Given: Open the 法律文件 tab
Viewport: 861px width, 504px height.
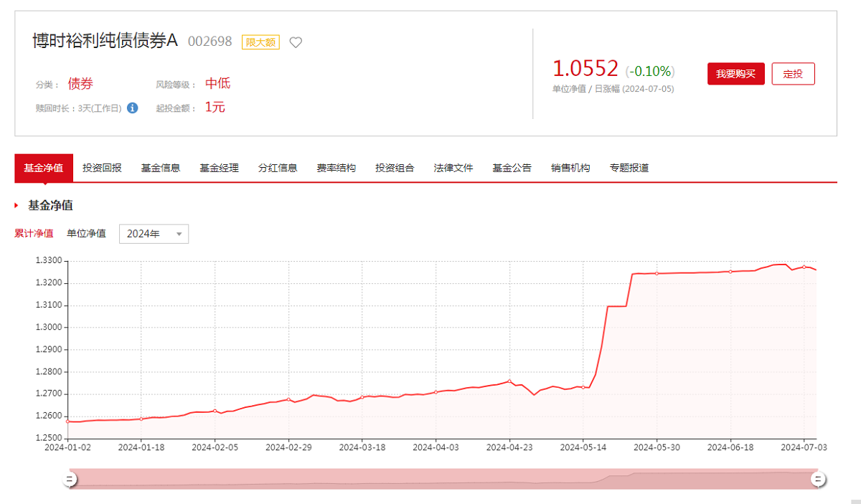Looking at the screenshot, I should click(453, 168).
